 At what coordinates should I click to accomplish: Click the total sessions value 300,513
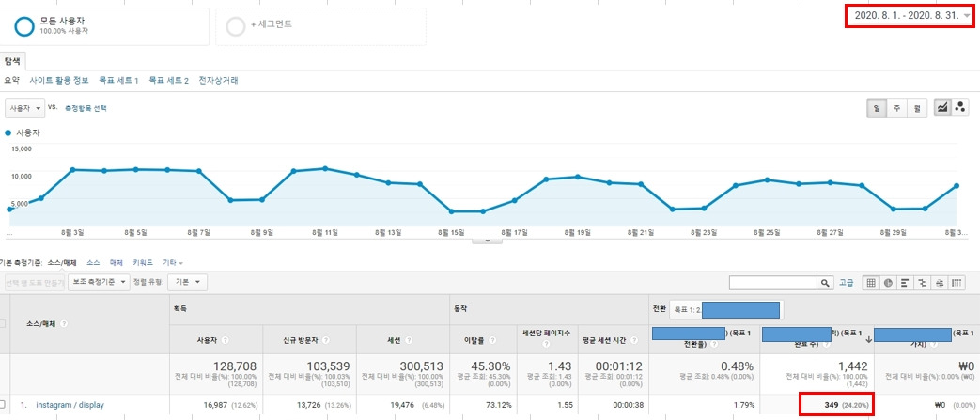pyautogui.click(x=420, y=366)
